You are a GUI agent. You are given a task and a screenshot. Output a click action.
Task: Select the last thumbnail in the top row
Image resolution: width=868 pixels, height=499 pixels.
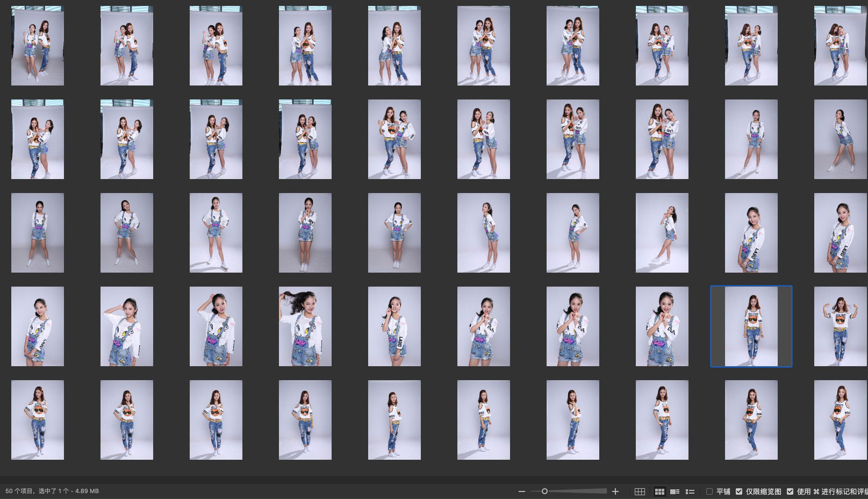(840, 46)
